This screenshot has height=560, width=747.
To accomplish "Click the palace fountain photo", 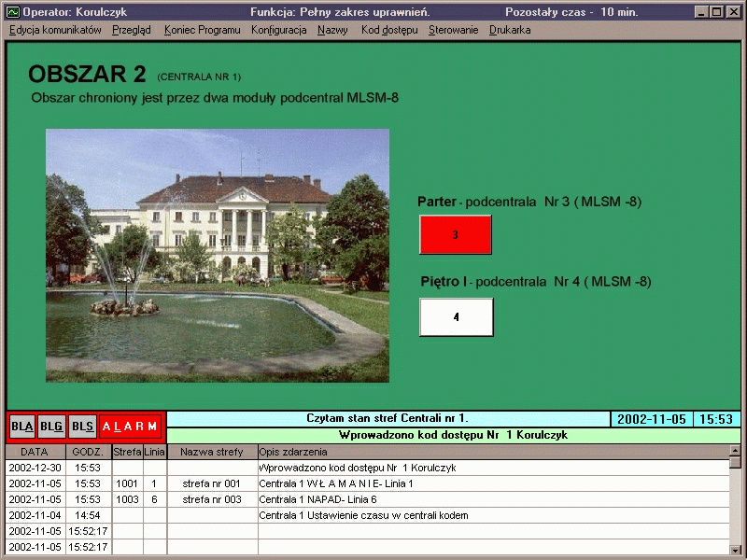I will click(217, 255).
